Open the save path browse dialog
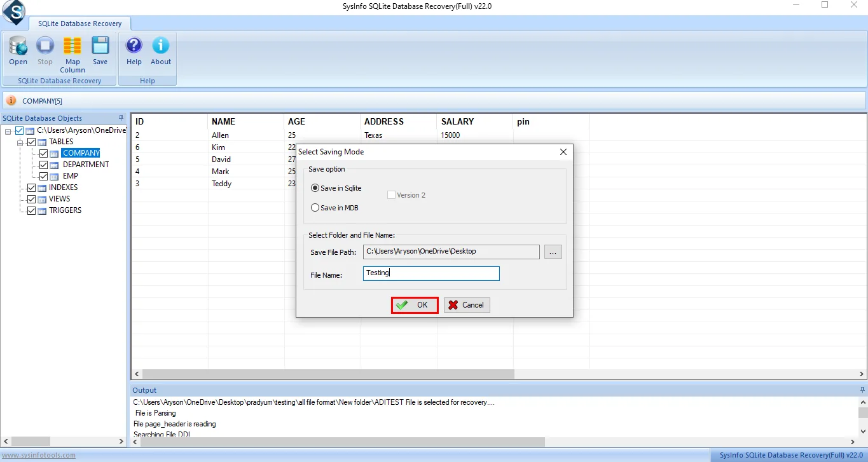Image resolution: width=868 pixels, height=462 pixels. (x=553, y=252)
